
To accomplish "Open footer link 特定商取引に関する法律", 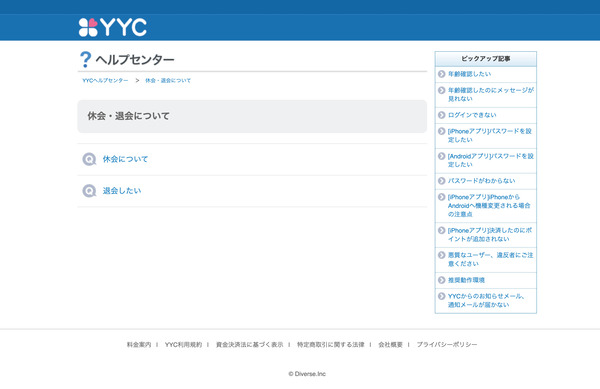I will (x=331, y=345).
